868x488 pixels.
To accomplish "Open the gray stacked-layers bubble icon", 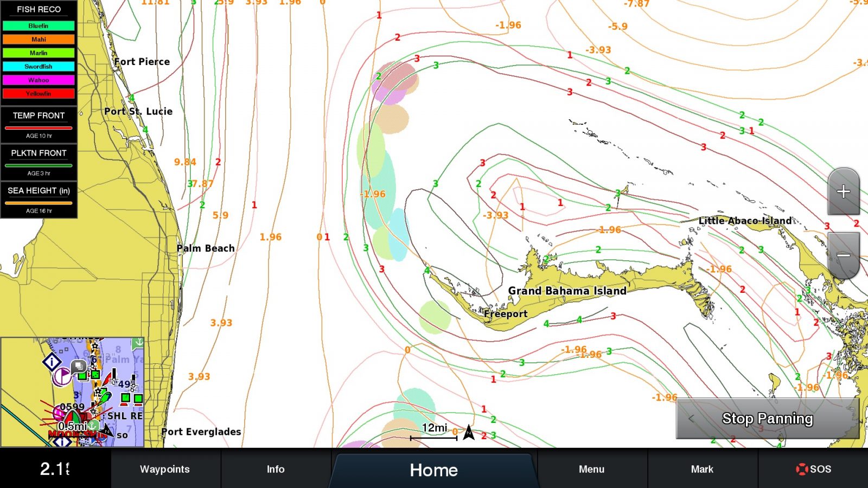I will 79,367.
